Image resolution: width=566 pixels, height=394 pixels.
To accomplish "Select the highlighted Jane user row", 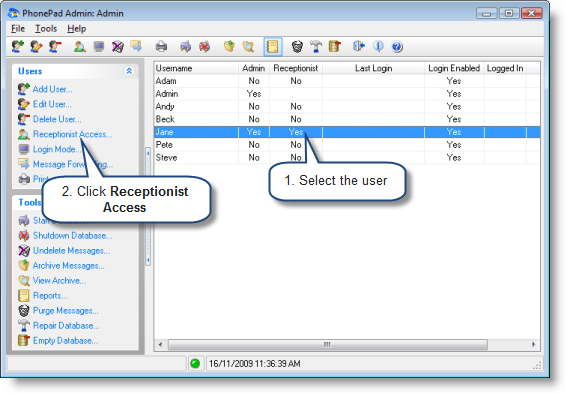I will (347, 132).
